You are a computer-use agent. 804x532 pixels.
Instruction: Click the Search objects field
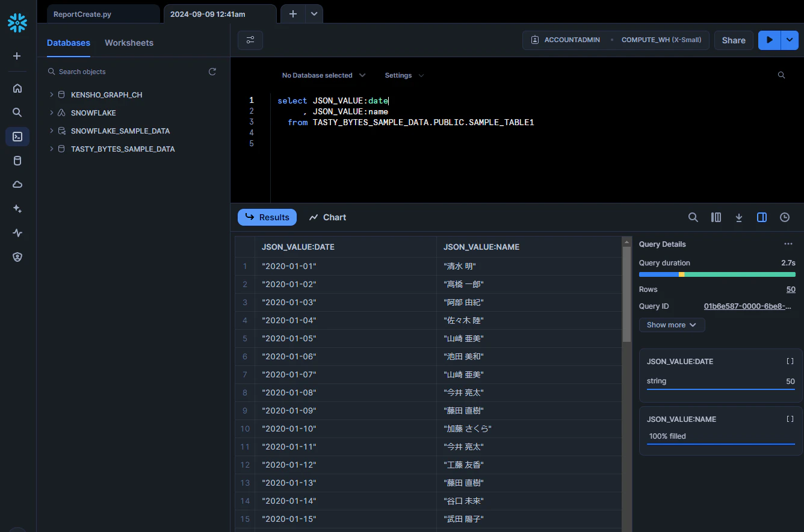(126, 72)
